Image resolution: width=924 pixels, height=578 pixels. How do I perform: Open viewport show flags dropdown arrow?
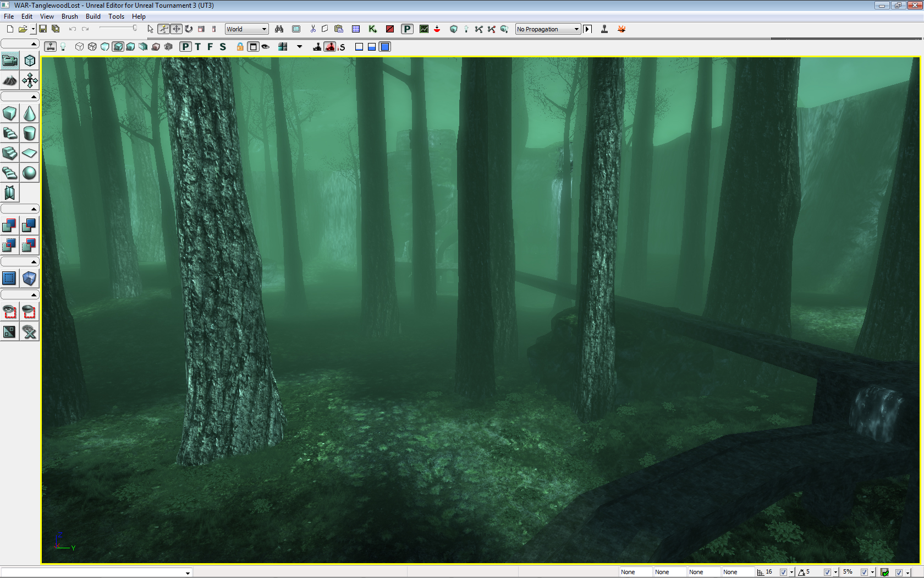pos(300,47)
